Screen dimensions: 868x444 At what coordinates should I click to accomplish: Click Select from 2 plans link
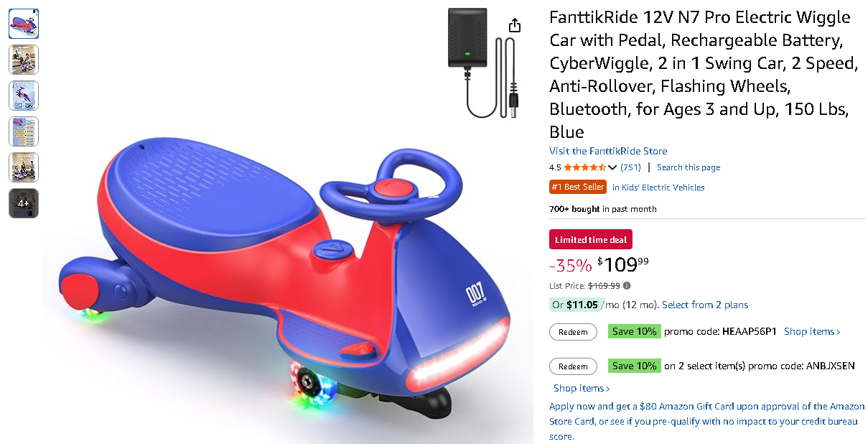705,305
